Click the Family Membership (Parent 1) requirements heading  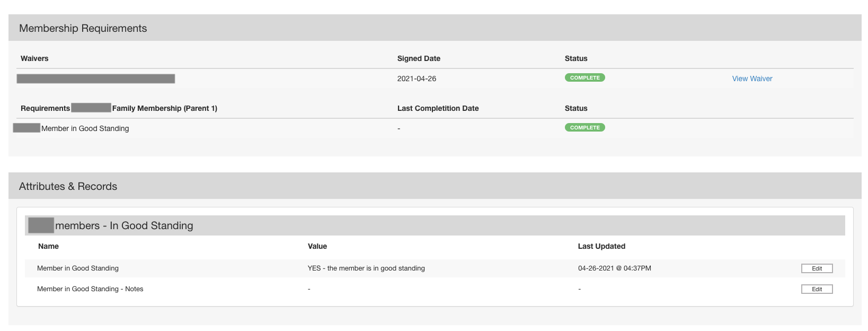coord(164,109)
